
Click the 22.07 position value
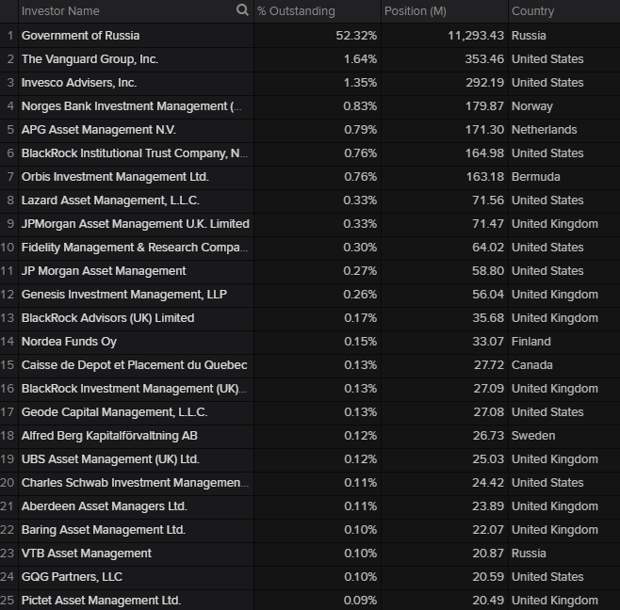coord(488,530)
